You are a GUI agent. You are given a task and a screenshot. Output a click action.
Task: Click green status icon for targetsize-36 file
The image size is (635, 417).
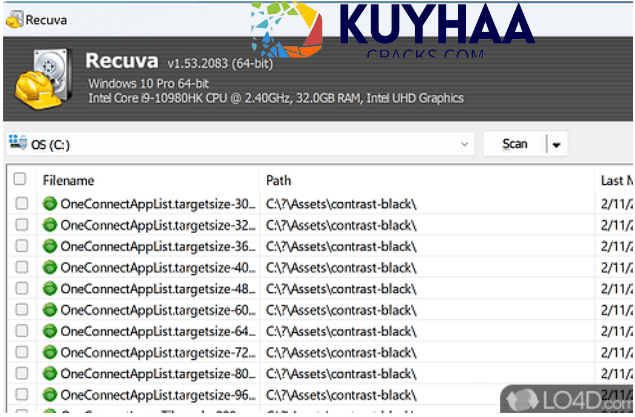50,246
